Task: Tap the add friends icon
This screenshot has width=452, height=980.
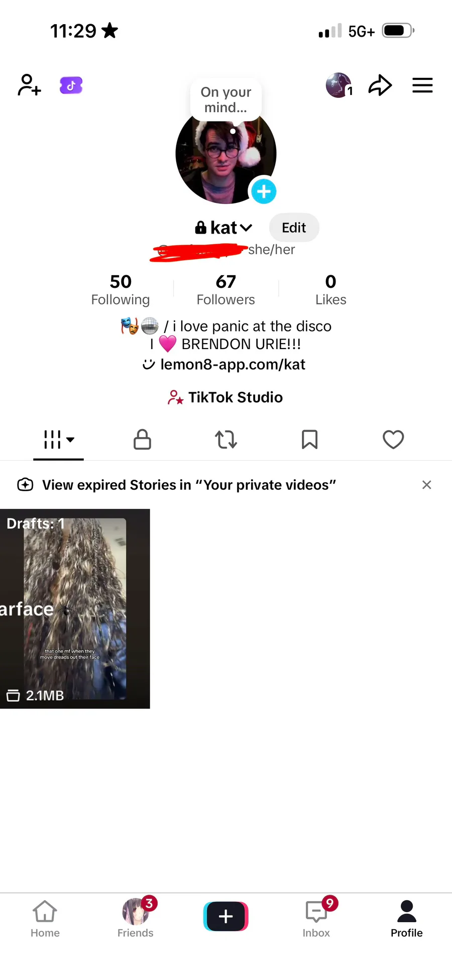Action: [x=29, y=85]
